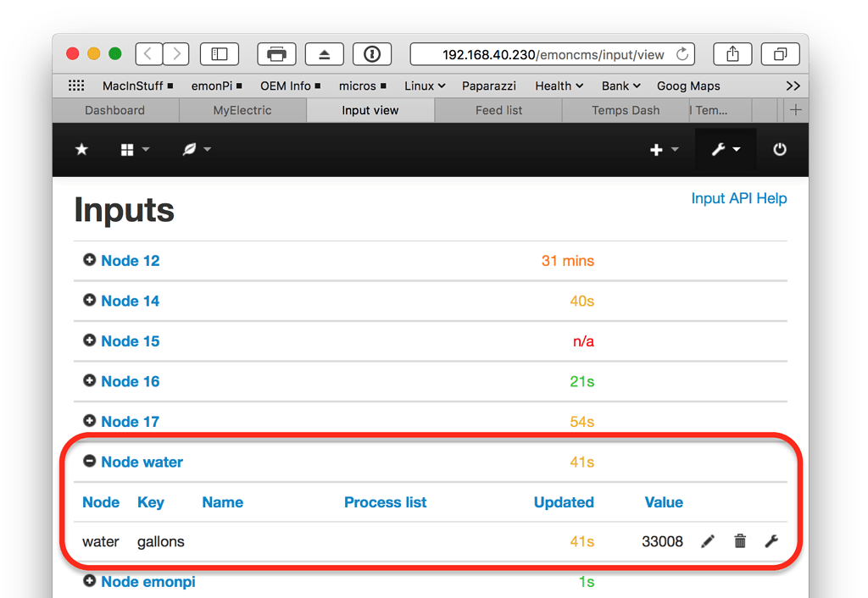The image size is (868, 598).
Task: Click the star icon in the emoncms navbar
Action: coord(81,149)
